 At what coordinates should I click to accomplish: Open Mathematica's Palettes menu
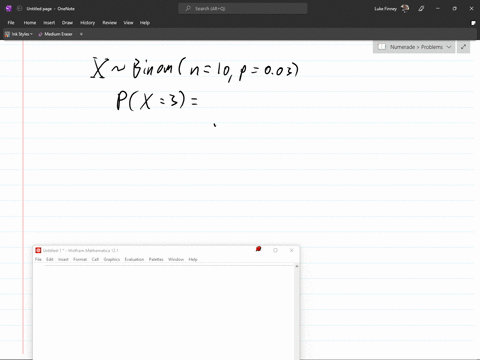tap(156, 259)
